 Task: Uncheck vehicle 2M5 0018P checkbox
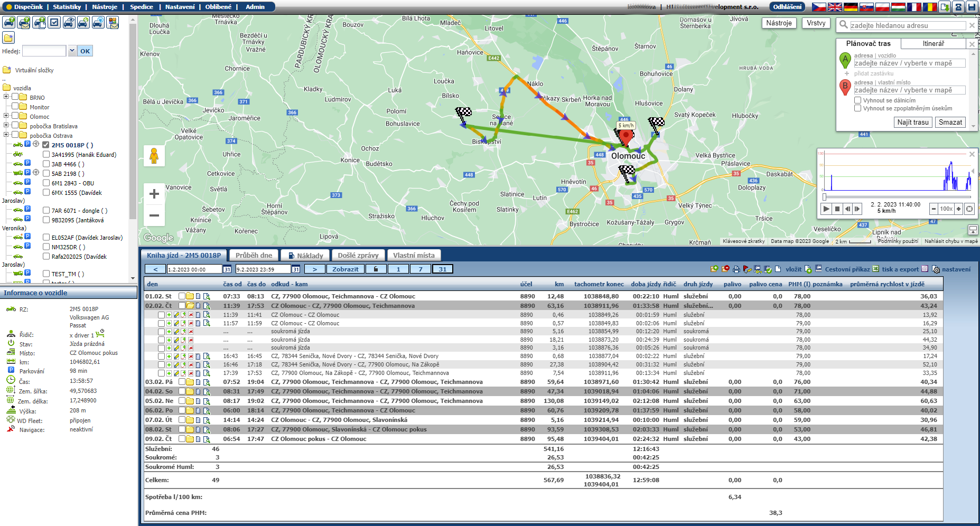point(46,145)
